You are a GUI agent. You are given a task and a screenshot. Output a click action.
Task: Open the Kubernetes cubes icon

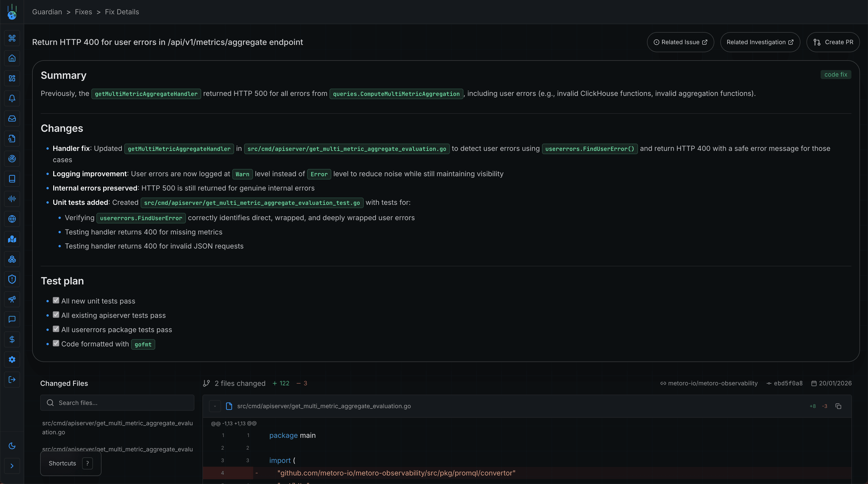tap(12, 259)
